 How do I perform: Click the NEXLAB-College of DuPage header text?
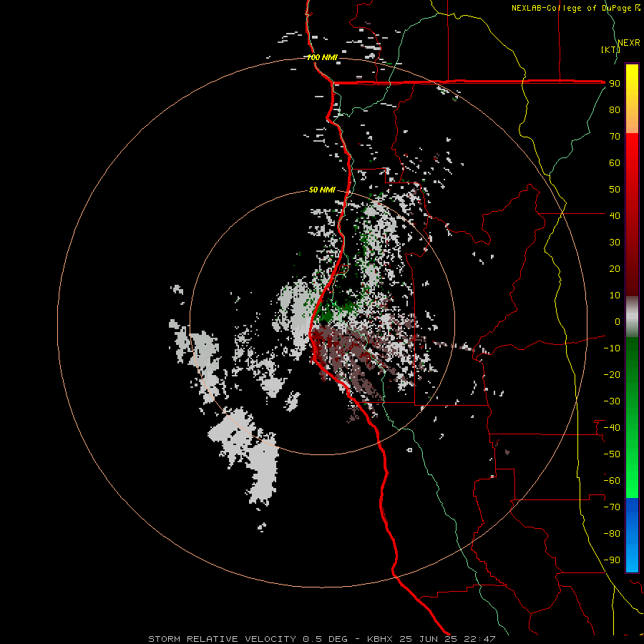(576, 8)
